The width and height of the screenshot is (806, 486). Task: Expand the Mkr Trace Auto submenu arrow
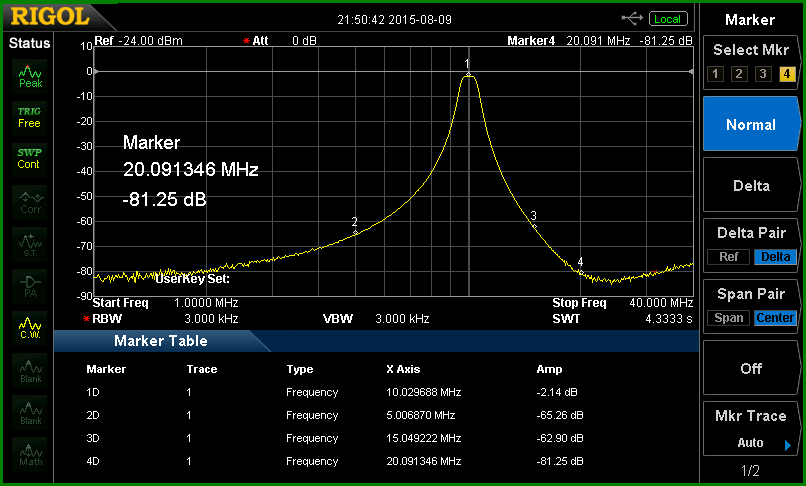point(787,445)
